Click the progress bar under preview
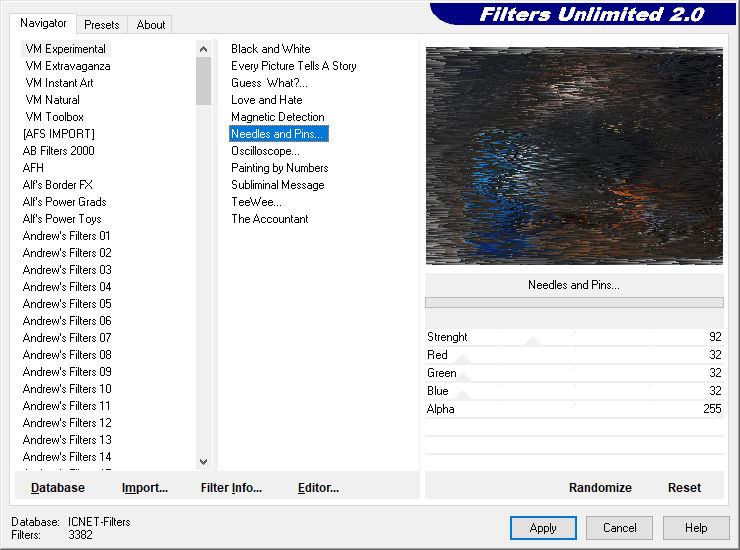Image resolution: width=740 pixels, height=550 pixels. point(574,303)
